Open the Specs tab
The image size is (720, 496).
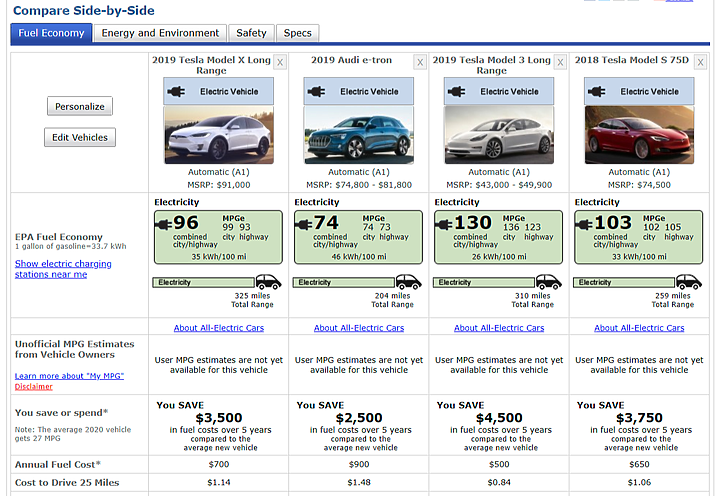coord(298,33)
